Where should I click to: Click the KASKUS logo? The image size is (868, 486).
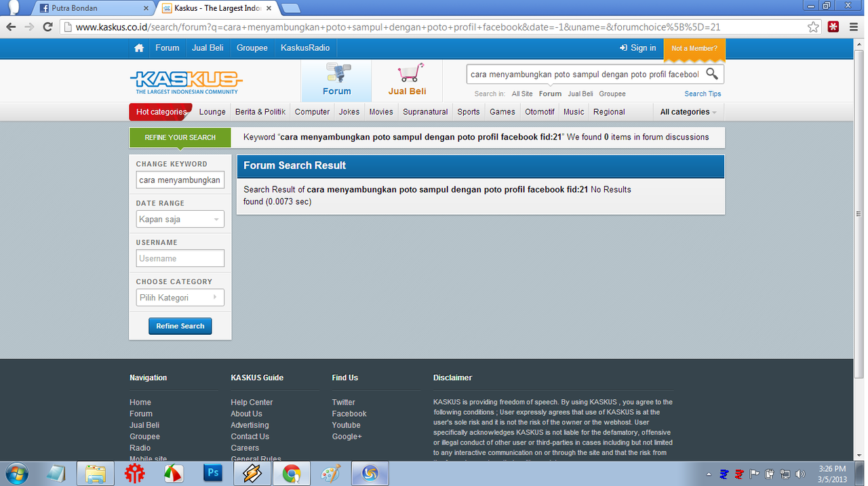tap(186, 82)
